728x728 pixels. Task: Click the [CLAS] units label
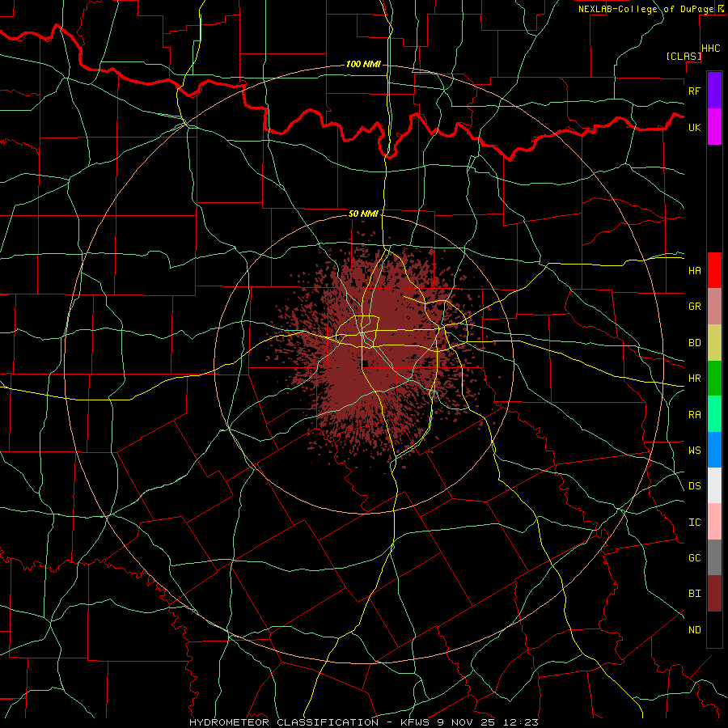(x=684, y=56)
